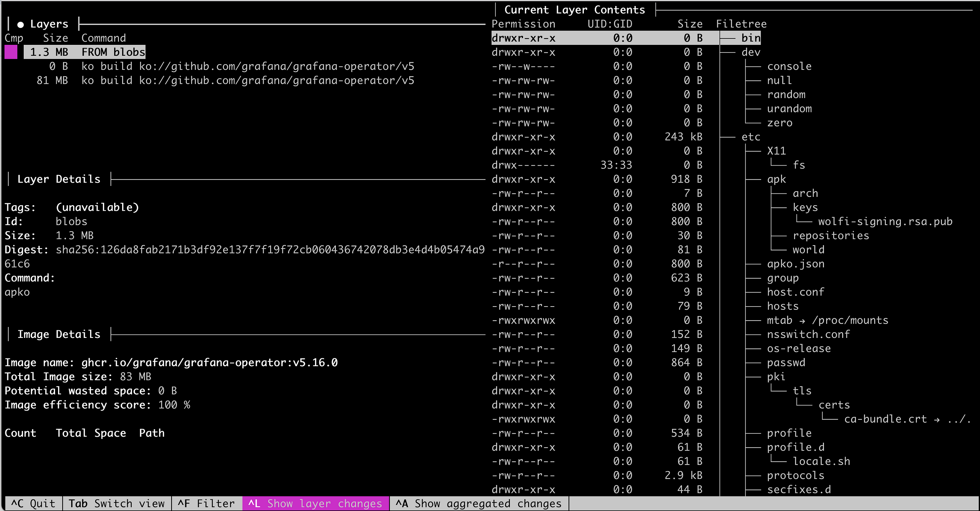This screenshot has width=980, height=511.
Task: Click the Path column header under Image Details
Action: pyautogui.click(x=152, y=433)
